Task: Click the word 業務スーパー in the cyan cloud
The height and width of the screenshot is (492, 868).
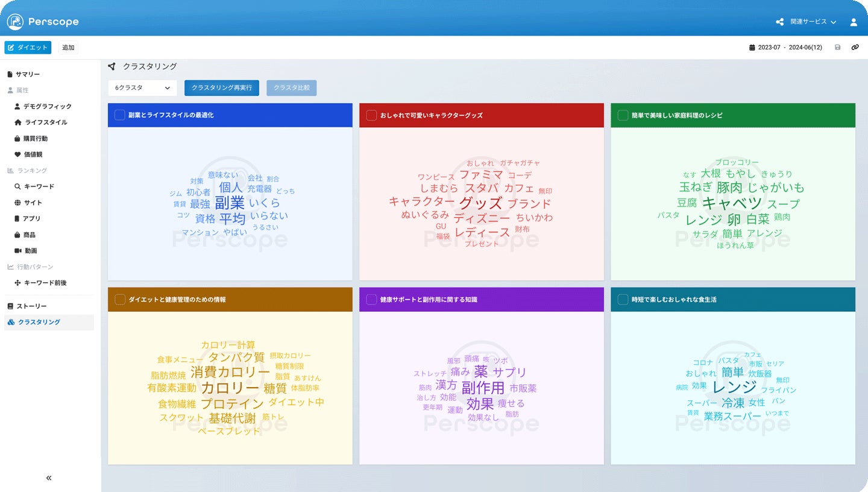Action: click(x=732, y=416)
